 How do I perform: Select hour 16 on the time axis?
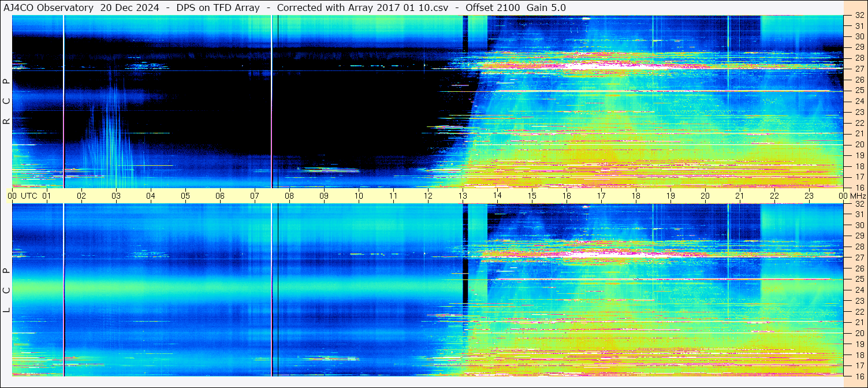tap(567, 196)
